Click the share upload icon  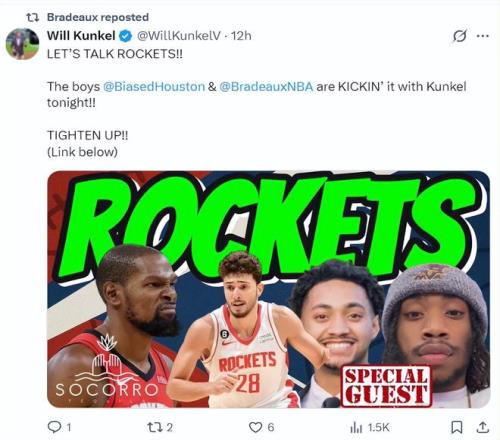point(483,427)
